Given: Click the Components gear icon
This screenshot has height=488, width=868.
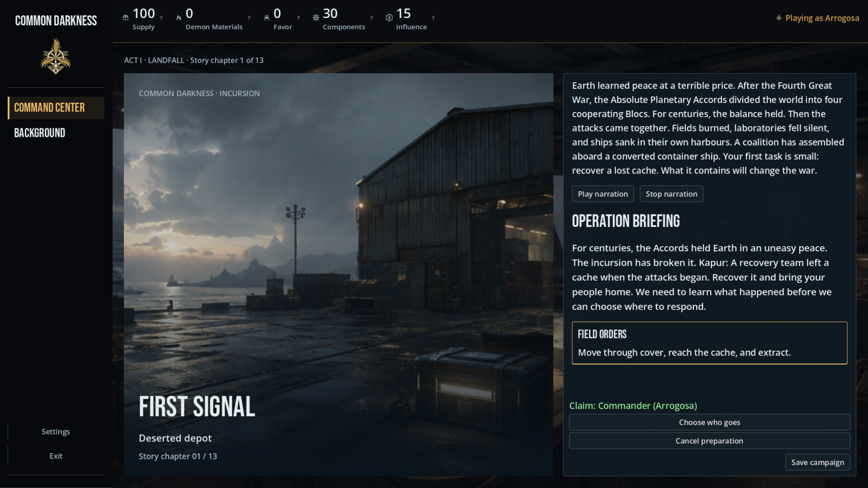Looking at the screenshot, I should [x=316, y=18].
